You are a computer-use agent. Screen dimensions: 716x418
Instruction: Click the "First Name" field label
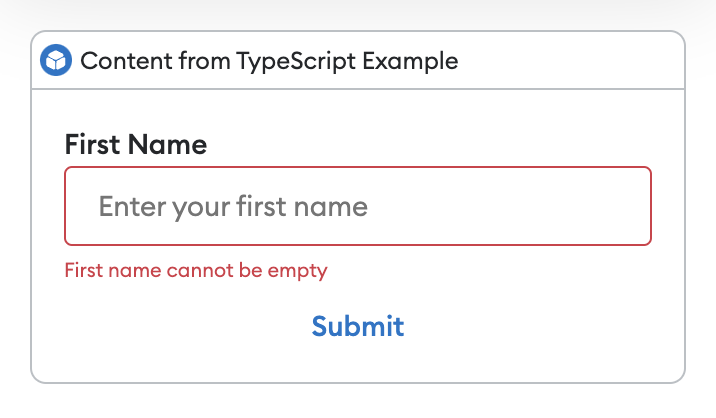[136, 145]
